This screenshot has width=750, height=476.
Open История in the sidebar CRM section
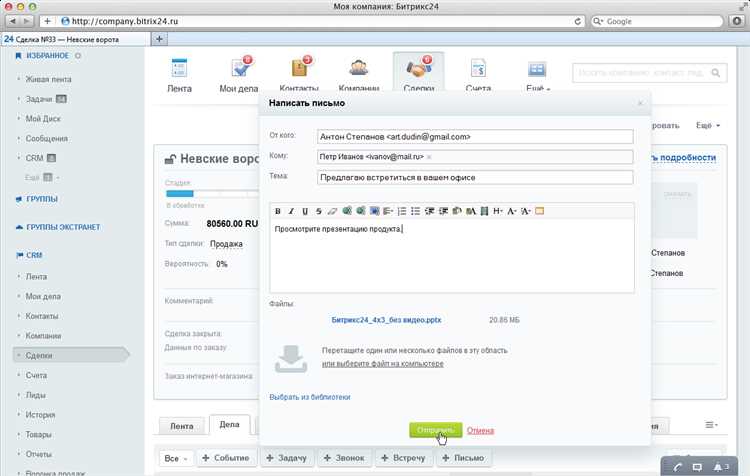pos(41,415)
